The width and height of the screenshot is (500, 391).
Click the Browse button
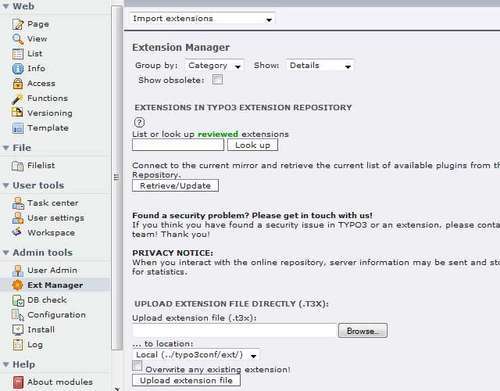(363, 331)
